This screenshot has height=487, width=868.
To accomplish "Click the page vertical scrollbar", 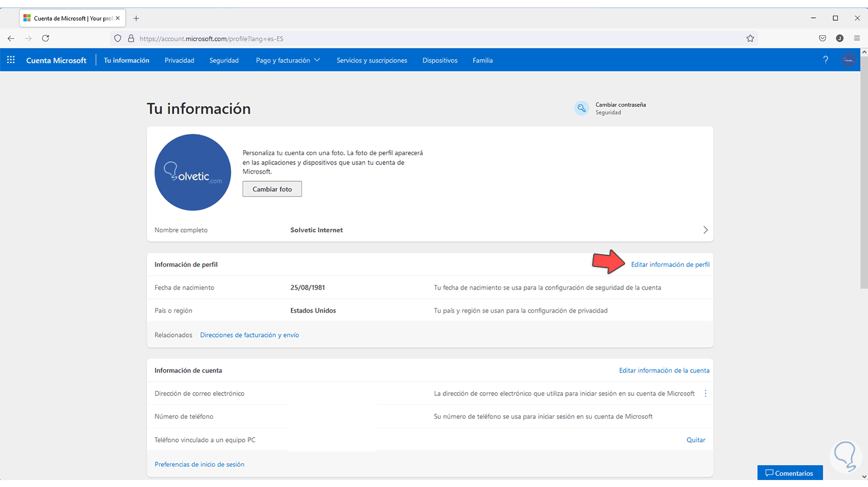I will pyautogui.click(x=864, y=174).
